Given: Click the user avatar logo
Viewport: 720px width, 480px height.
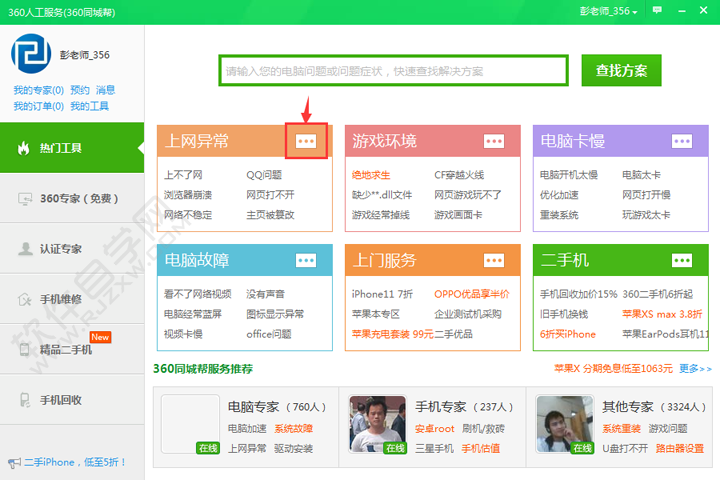Looking at the screenshot, I should [x=31, y=54].
